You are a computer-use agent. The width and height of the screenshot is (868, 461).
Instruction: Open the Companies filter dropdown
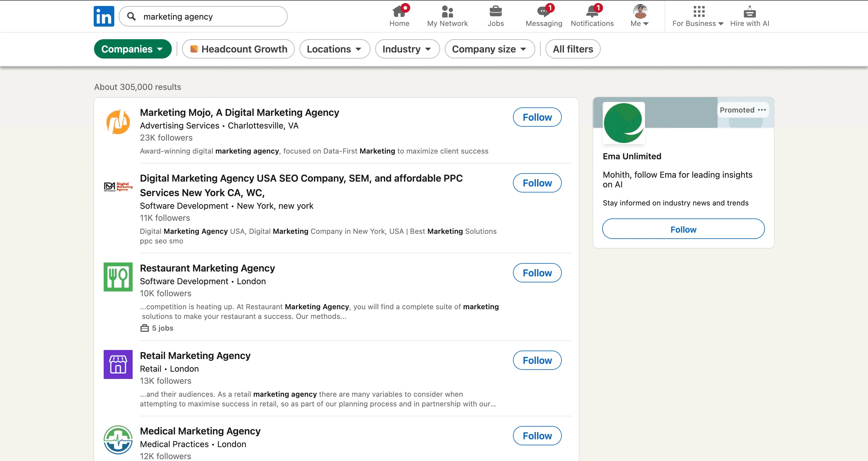(132, 49)
